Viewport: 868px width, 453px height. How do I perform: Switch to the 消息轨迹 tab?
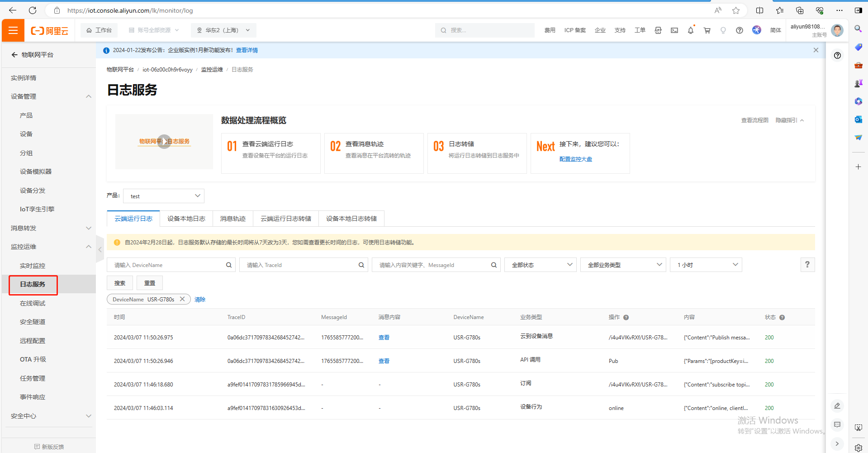(x=232, y=219)
